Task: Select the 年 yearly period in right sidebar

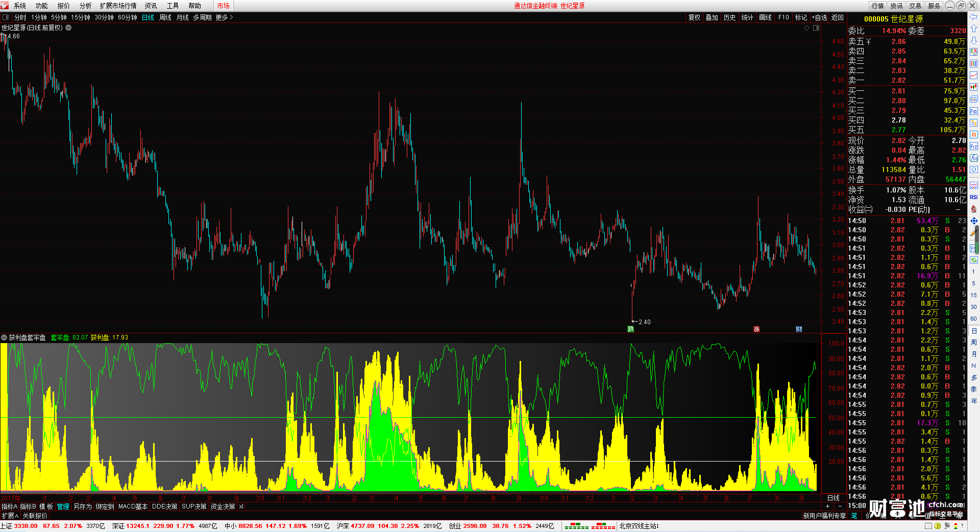Action: click(x=974, y=401)
